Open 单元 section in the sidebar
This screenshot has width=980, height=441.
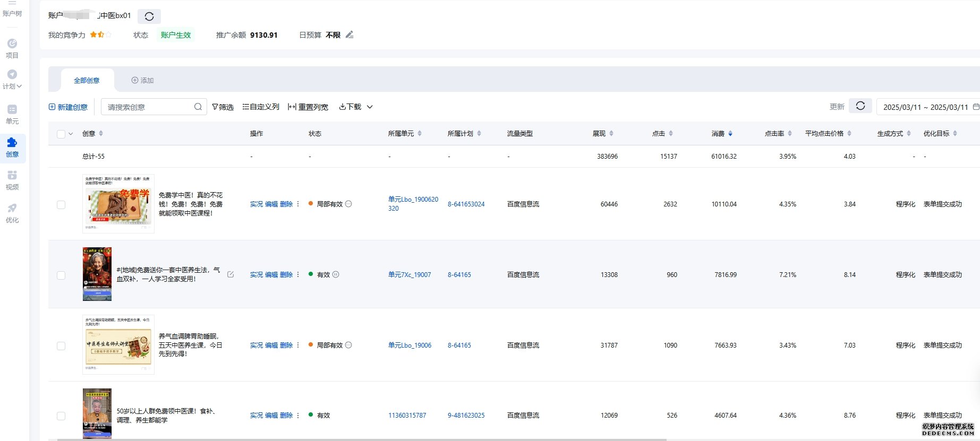[12, 114]
